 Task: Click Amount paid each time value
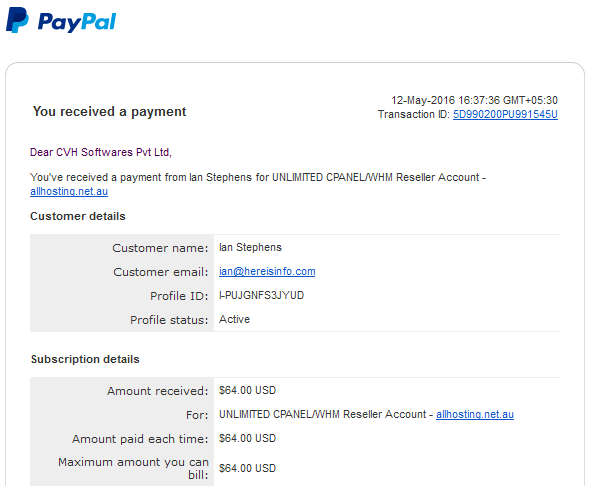pos(247,438)
